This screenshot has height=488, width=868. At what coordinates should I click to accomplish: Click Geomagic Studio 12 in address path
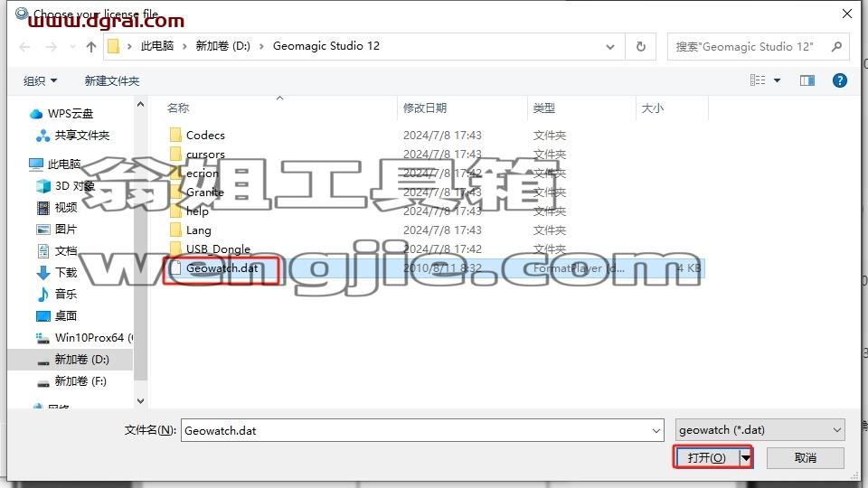[326, 46]
